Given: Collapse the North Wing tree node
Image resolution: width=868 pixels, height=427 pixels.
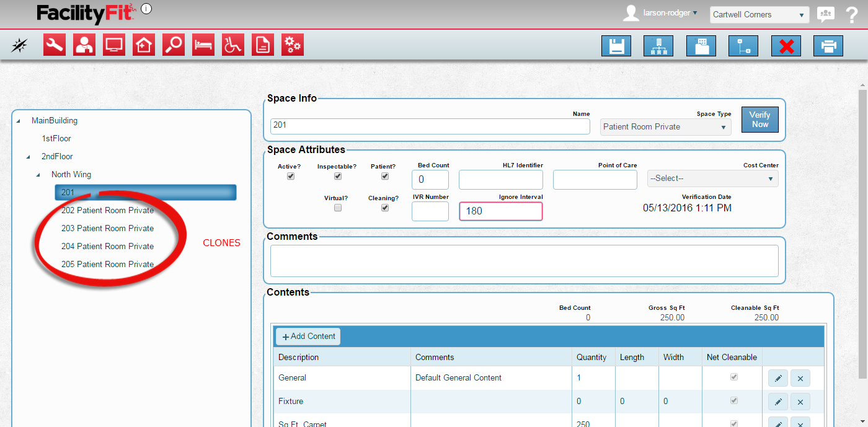Looking at the screenshot, I should (x=38, y=175).
